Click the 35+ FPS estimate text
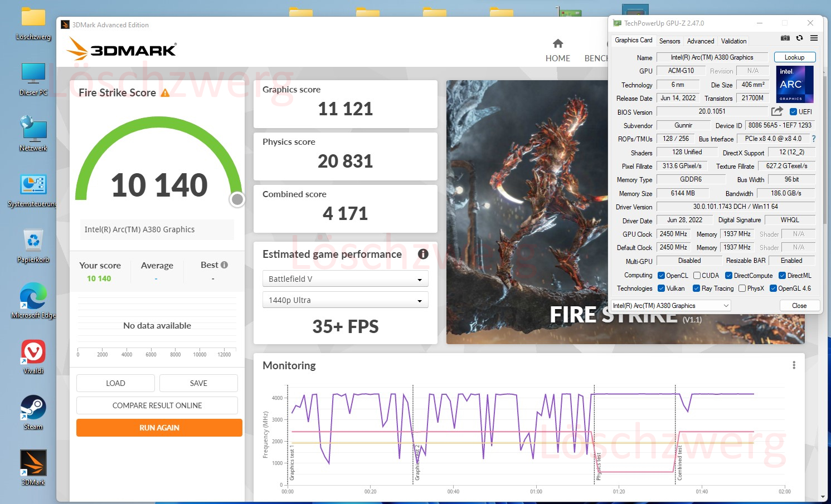Screen dimensions: 831x504 (346, 327)
